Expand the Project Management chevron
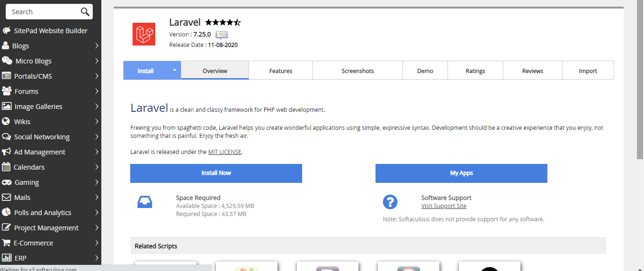This screenshot has height=271, width=644. point(97,227)
